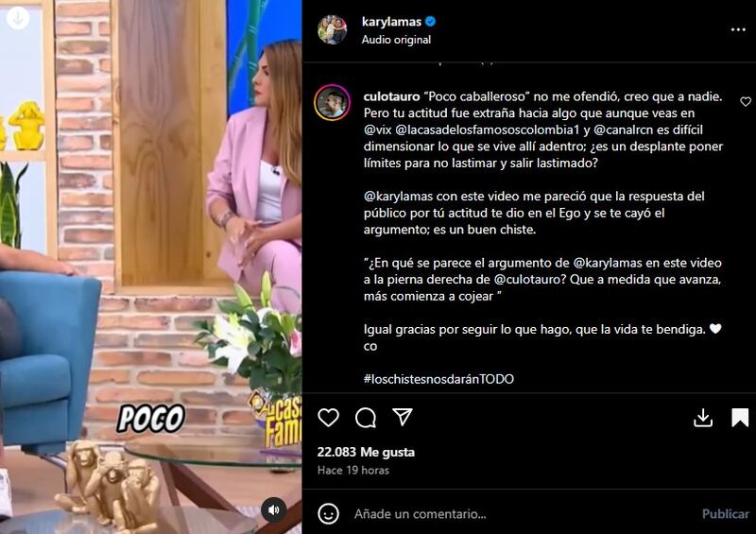This screenshot has height=534, width=756.
Task: Like the post with the heart icon
Action: point(328,418)
